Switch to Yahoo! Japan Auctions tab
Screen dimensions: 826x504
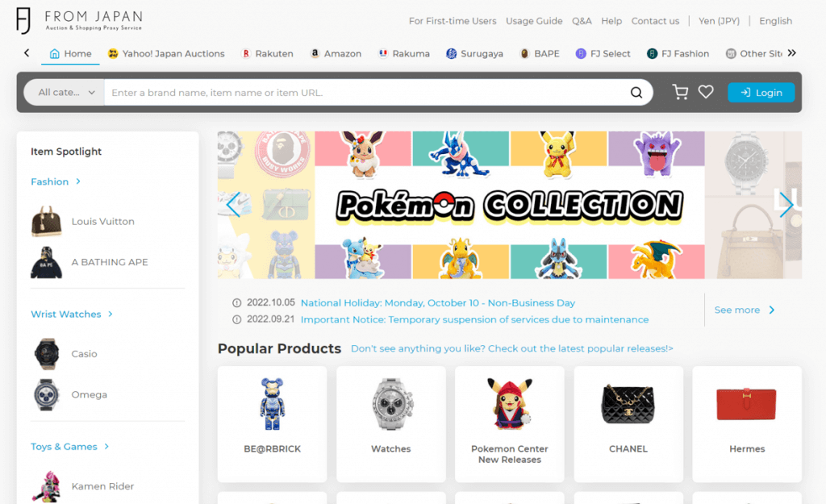(x=166, y=54)
